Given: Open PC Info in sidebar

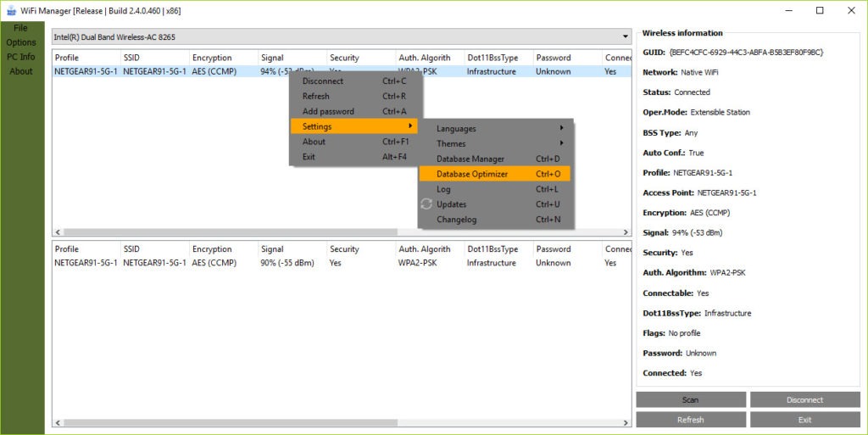Looking at the screenshot, I should 21,57.
